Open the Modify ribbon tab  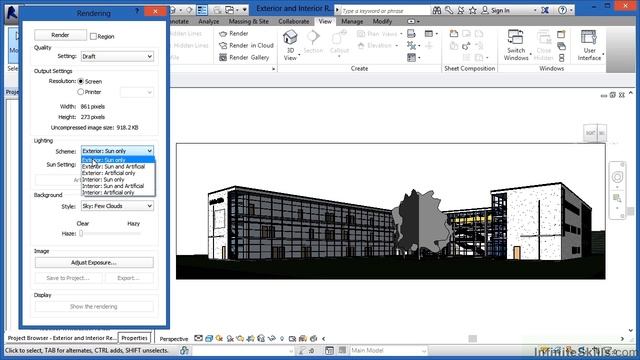click(x=382, y=21)
